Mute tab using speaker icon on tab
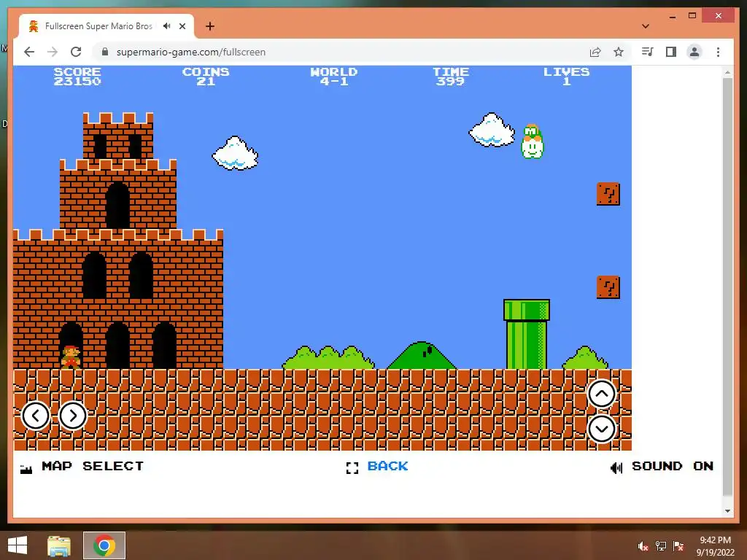Image resolution: width=747 pixels, height=560 pixels. tap(166, 26)
